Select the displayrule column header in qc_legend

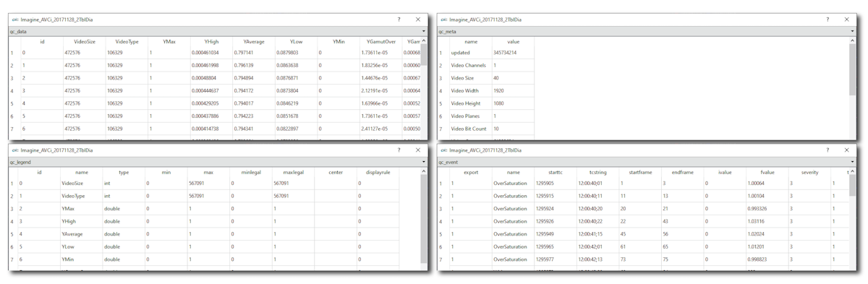tap(378, 173)
